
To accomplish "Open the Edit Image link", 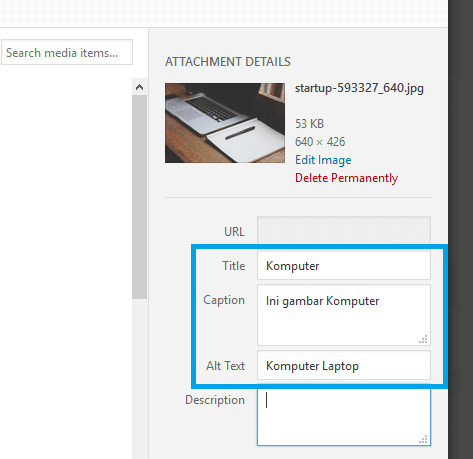I will pos(323,160).
